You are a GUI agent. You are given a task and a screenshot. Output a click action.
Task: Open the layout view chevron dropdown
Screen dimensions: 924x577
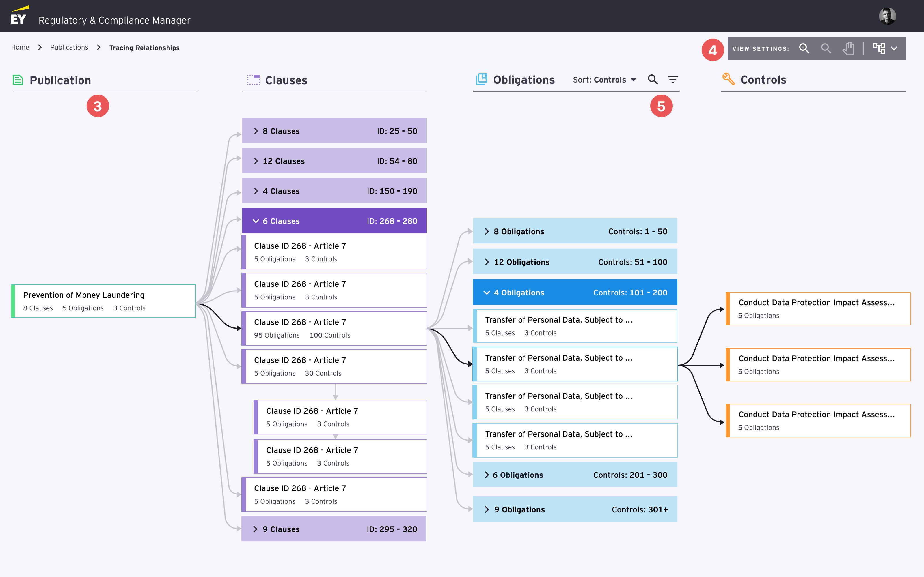click(x=894, y=48)
